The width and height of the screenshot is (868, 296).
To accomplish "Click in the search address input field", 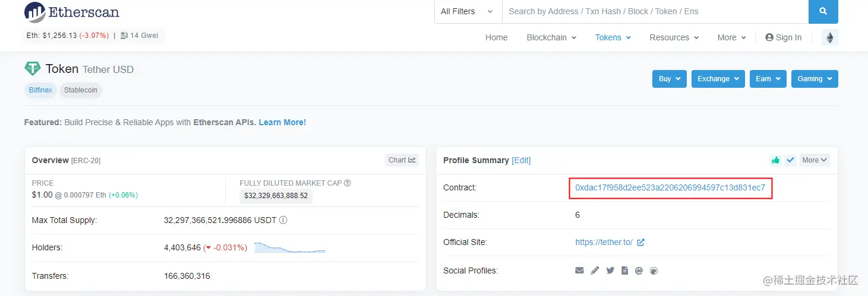I will pos(655,11).
